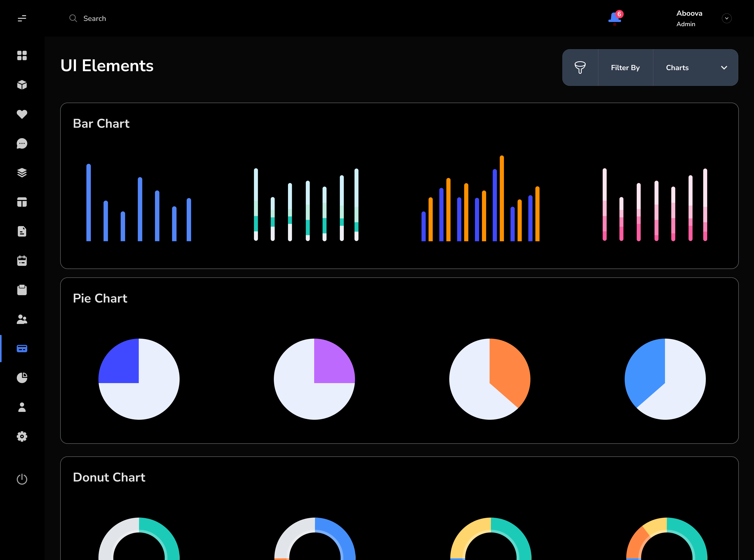Open the layers stack icon in sidebar
The width and height of the screenshot is (754, 560).
pyautogui.click(x=22, y=172)
